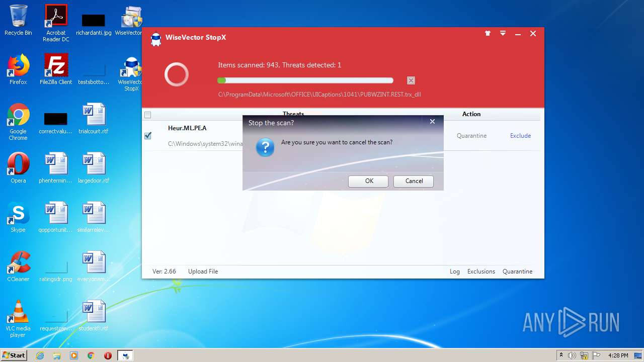Open Chrome from the taskbar
This screenshot has height=362, width=644.
[91, 355]
